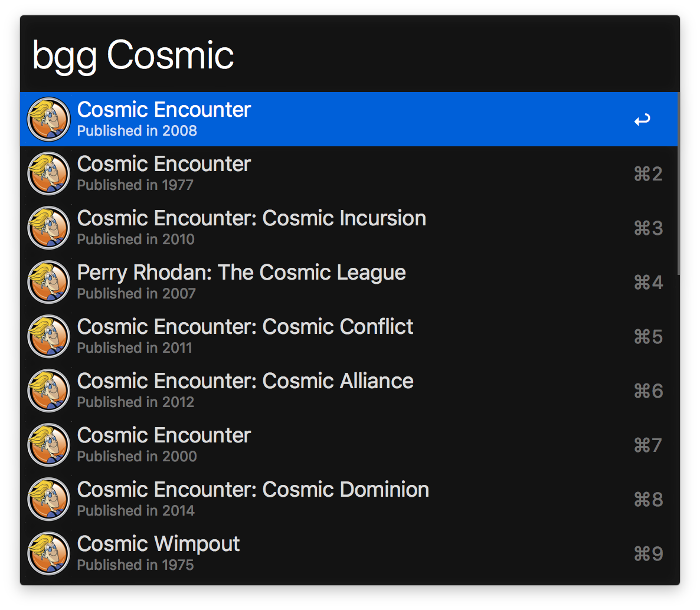The width and height of the screenshot is (700, 610).
Task: Click the 'Published in 2011' subtitle
Action: [x=135, y=348]
